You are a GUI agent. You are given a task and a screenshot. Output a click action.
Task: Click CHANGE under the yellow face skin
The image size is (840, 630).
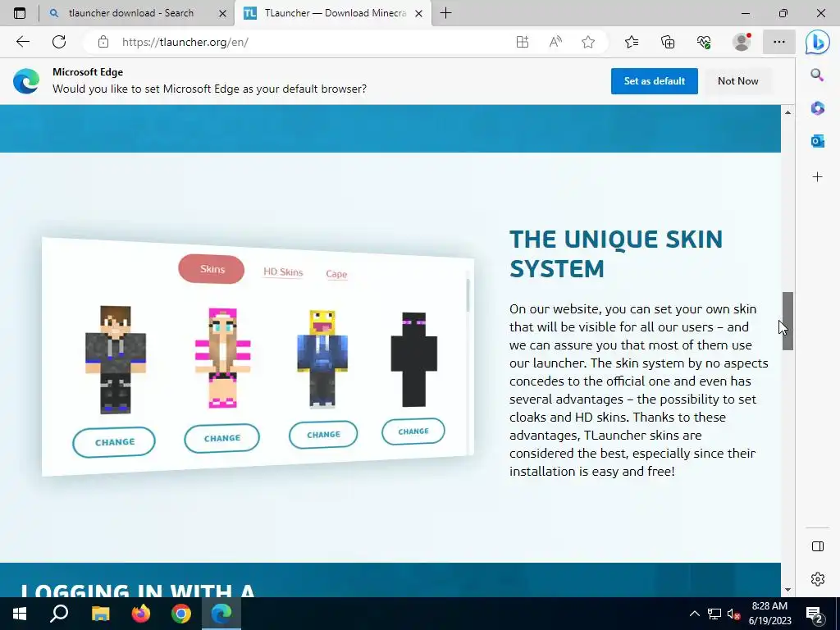point(323,435)
